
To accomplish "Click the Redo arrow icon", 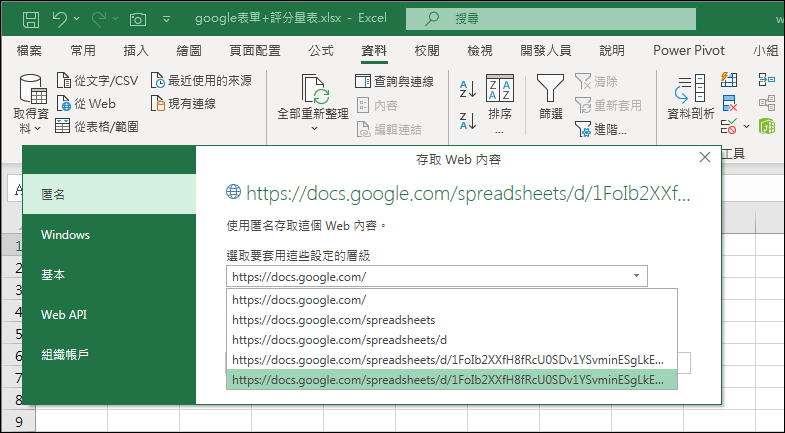I will click(99, 19).
